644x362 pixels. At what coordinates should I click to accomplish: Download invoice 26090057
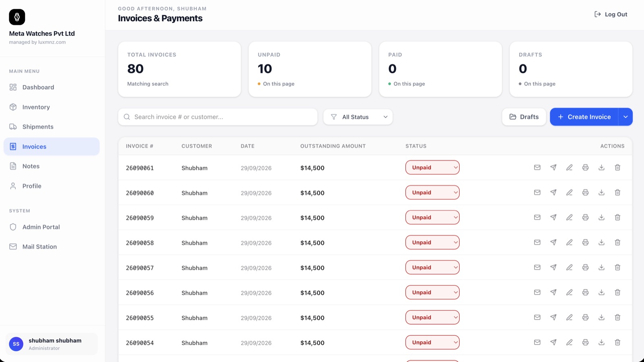click(602, 267)
